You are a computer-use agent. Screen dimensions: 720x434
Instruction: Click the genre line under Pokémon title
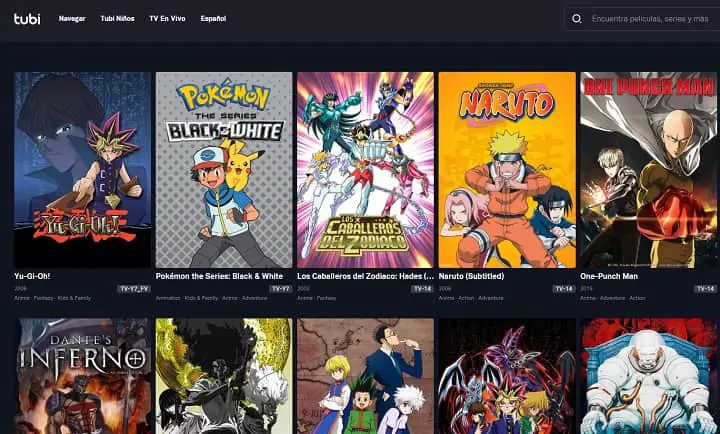[x=211, y=298]
